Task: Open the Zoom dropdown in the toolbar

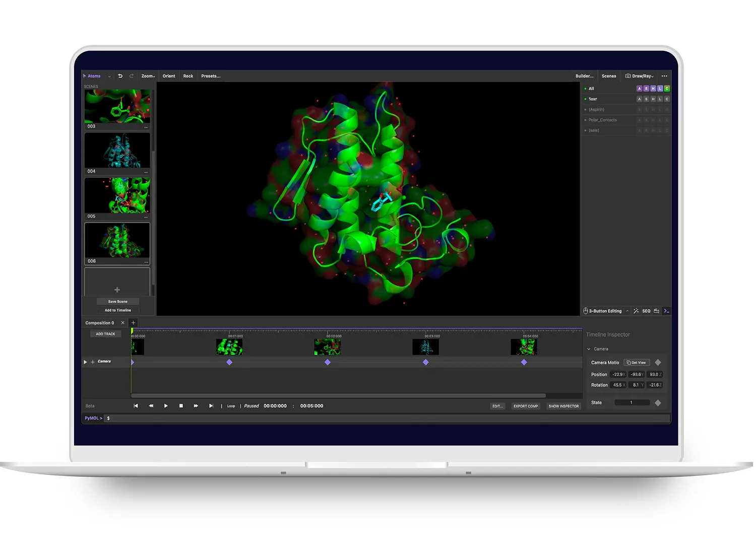Action: tap(148, 76)
